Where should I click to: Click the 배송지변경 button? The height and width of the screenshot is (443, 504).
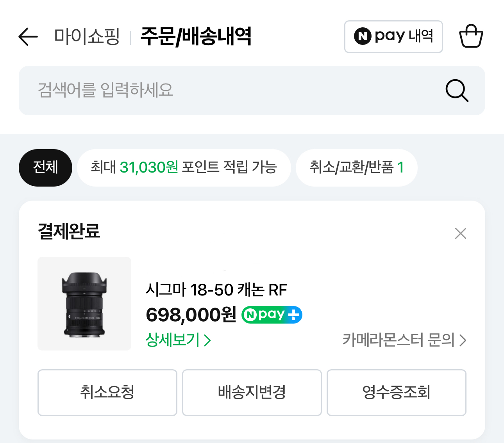click(x=252, y=392)
